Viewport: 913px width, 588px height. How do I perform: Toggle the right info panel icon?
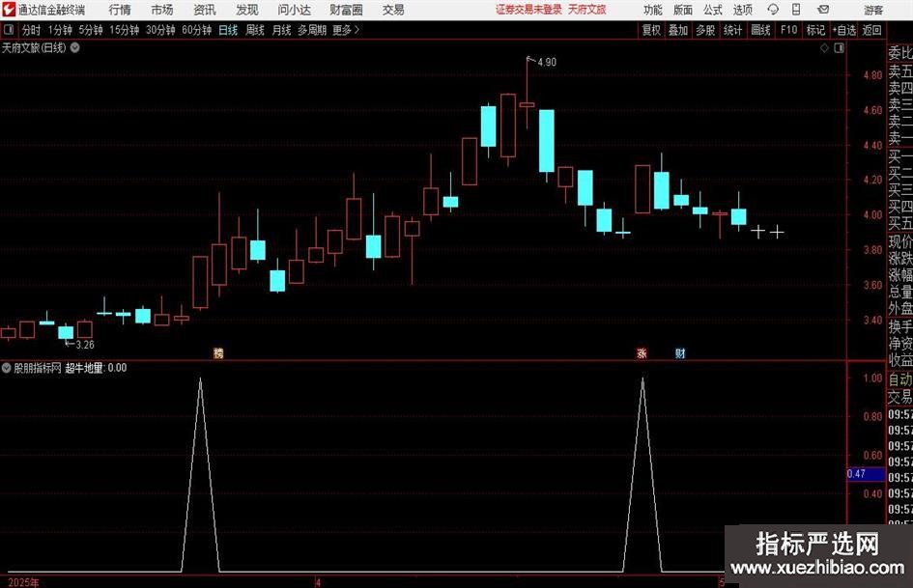839,48
